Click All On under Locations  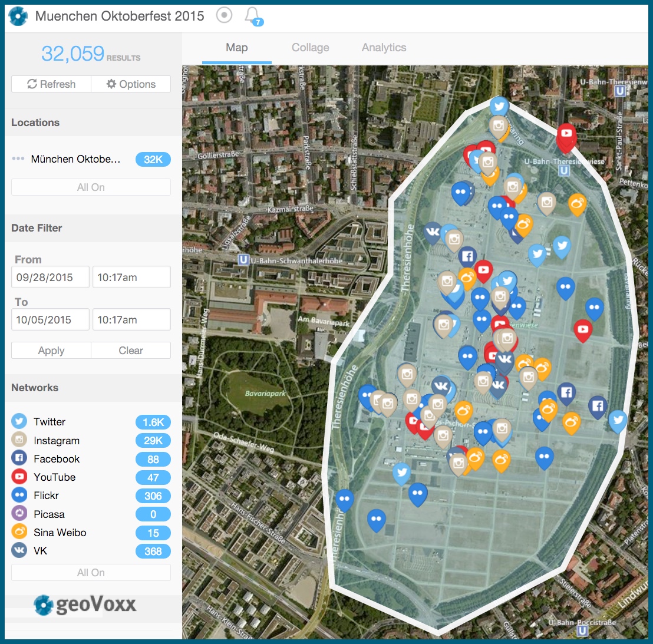91,187
